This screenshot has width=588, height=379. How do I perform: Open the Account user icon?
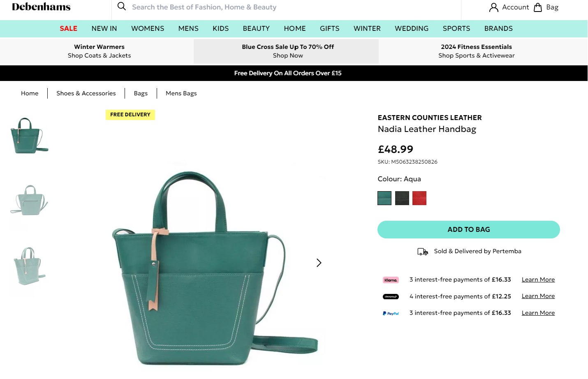click(493, 7)
